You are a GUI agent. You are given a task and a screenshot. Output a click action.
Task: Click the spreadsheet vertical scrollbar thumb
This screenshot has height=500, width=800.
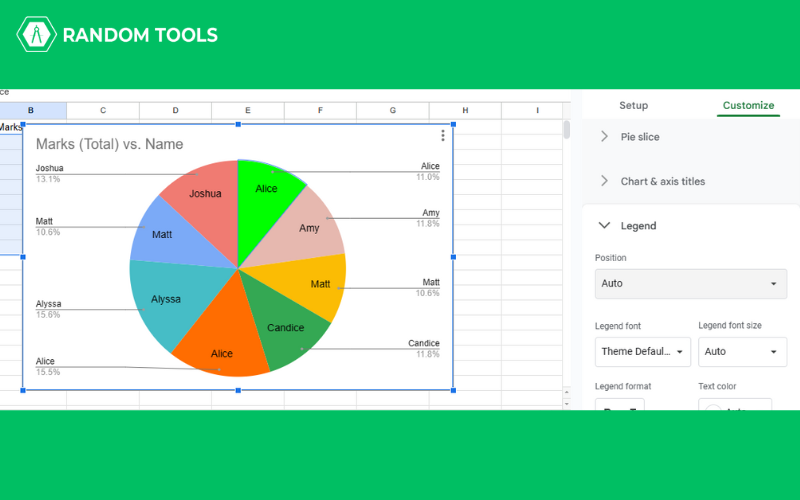click(566, 130)
